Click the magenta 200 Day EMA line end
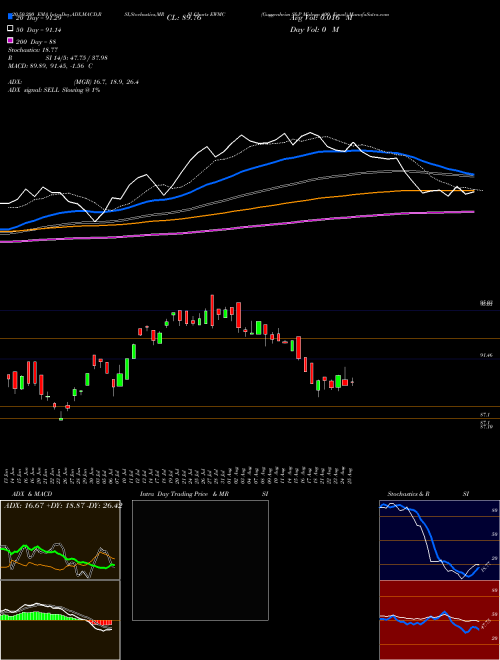 (x=472, y=212)
